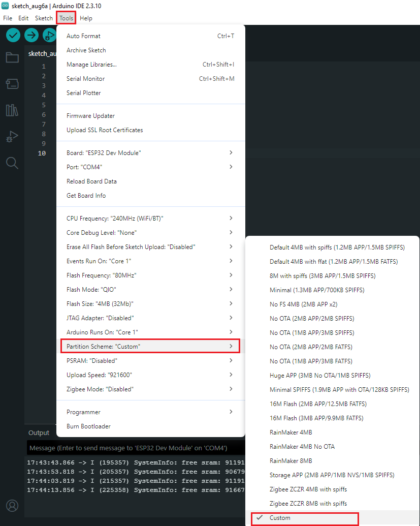Open the Sketch menu
The width and height of the screenshot is (420, 526).
pyautogui.click(x=44, y=18)
